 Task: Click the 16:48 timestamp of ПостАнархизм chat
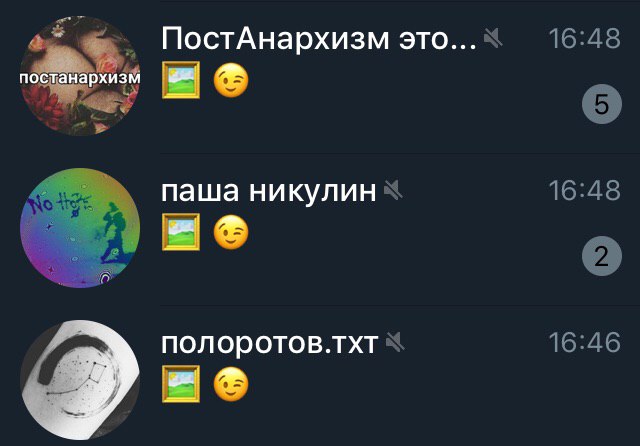coord(584,39)
